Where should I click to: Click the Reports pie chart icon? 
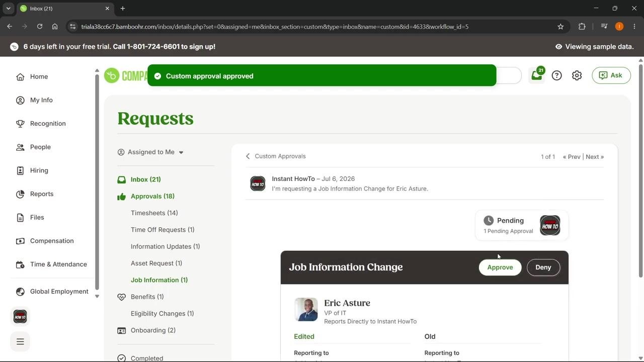tap(20, 194)
